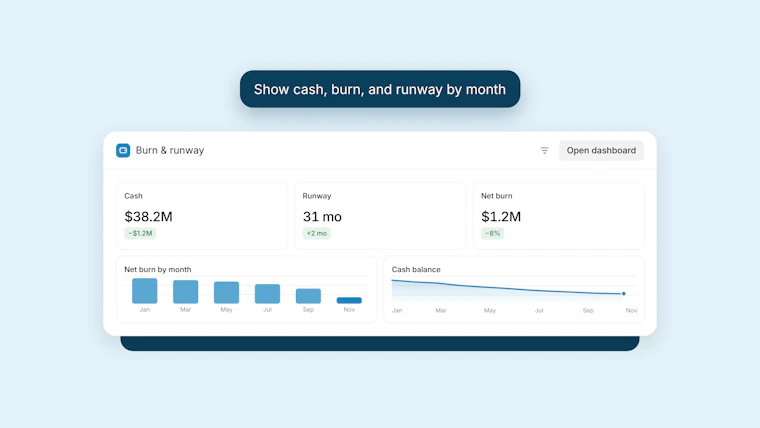
Task: Click the −$1.2M cash change badge
Action: (x=140, y=233)
